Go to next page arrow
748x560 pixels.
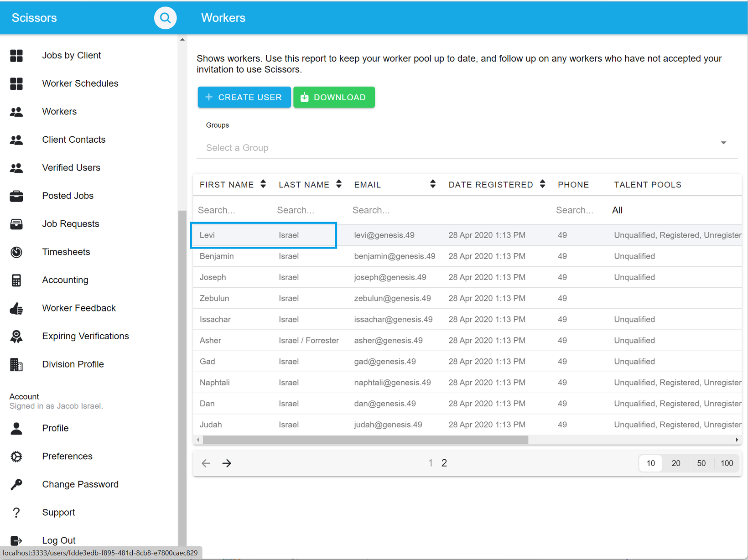pyautogui.click(x=227, y=463)
